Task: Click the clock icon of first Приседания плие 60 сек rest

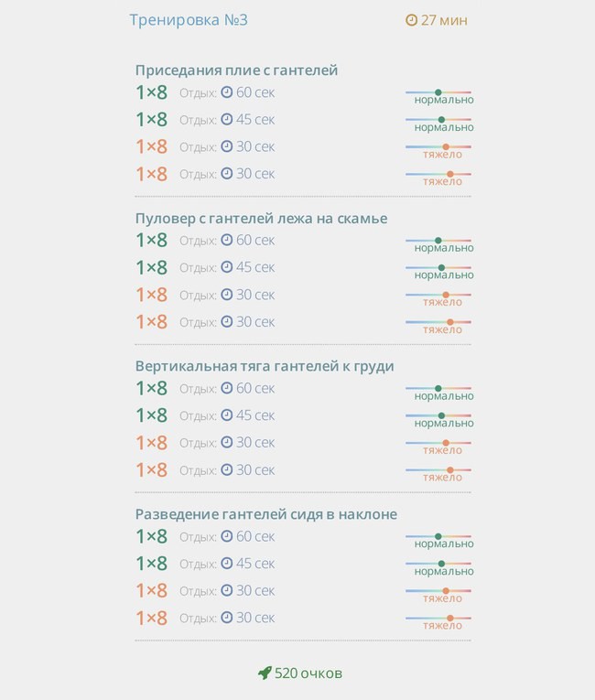Action: tap(227, 92)
